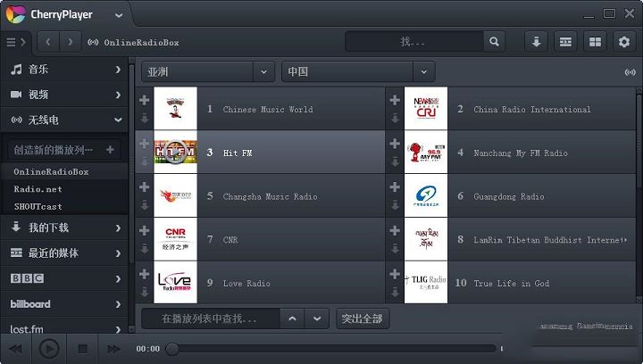This screenshot has width=643, height=364.
Task: Click the next track button
Action: coord(113,349)
